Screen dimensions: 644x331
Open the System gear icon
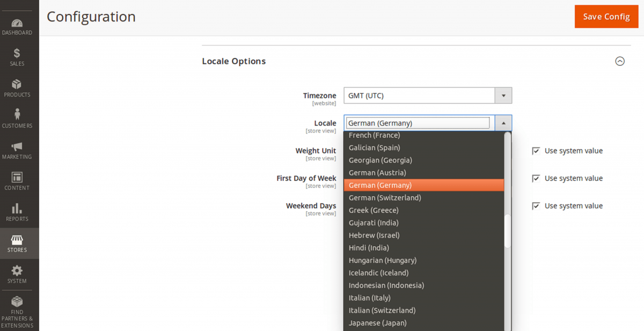18,270
